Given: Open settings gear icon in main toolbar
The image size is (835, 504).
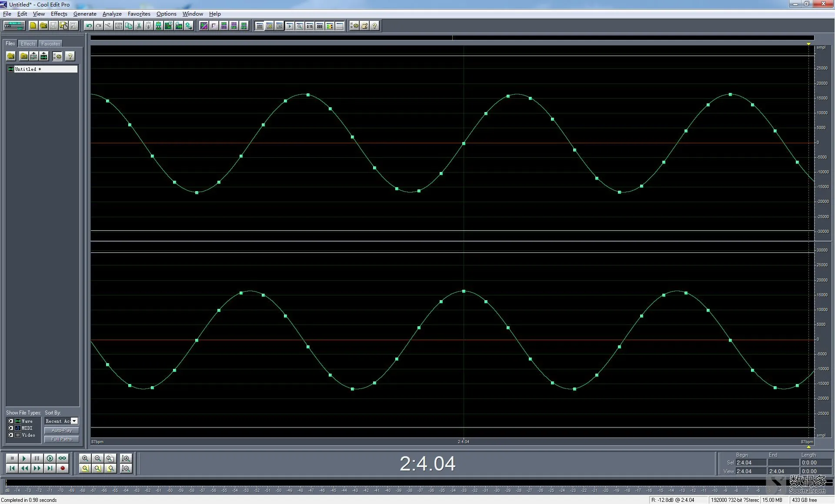Looking at the screenshot, I should pos(354,26).
